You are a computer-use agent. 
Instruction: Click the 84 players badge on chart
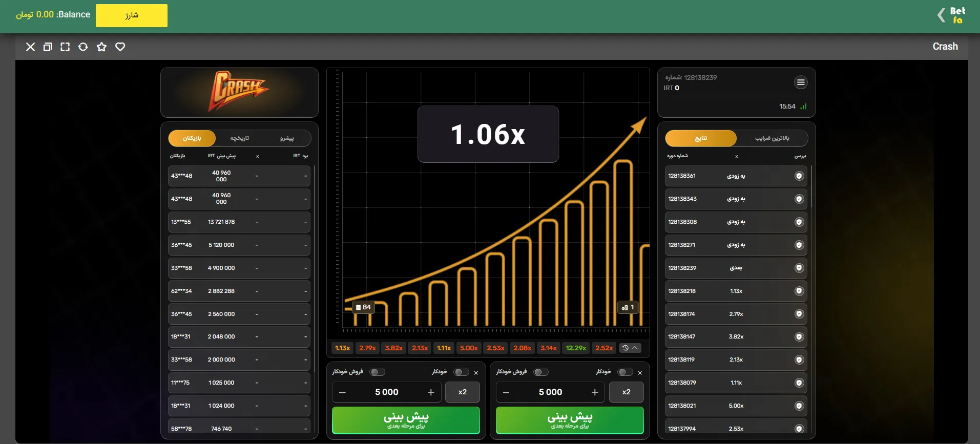(x=363, y=307)
